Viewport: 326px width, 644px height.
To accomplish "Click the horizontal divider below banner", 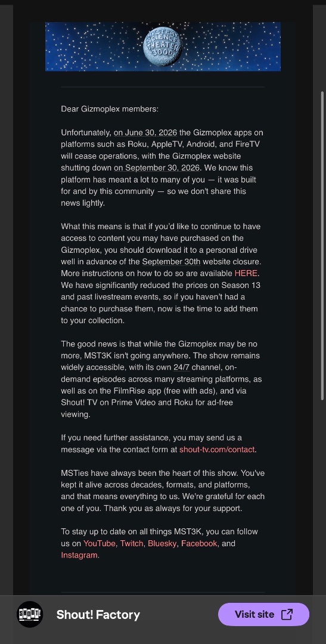I will click(163, 87).
